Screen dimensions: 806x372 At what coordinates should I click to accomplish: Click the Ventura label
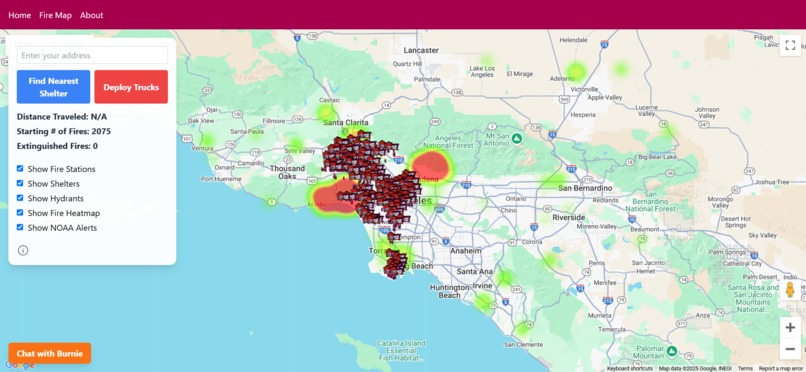point(202,148)
